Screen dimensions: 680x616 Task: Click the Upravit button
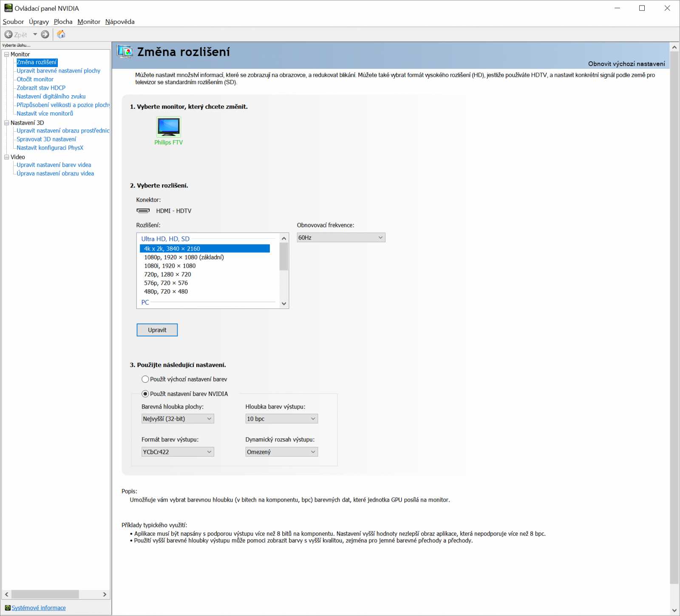(157, 330)
